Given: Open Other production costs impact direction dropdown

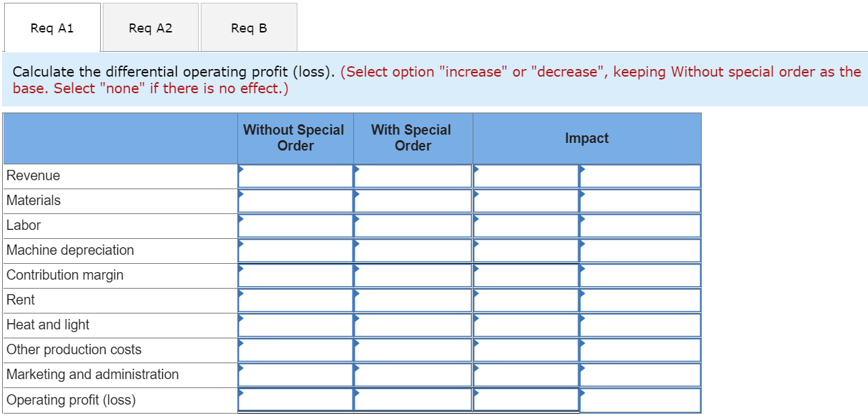Looking at the screenshot, I should coord(640,350).
